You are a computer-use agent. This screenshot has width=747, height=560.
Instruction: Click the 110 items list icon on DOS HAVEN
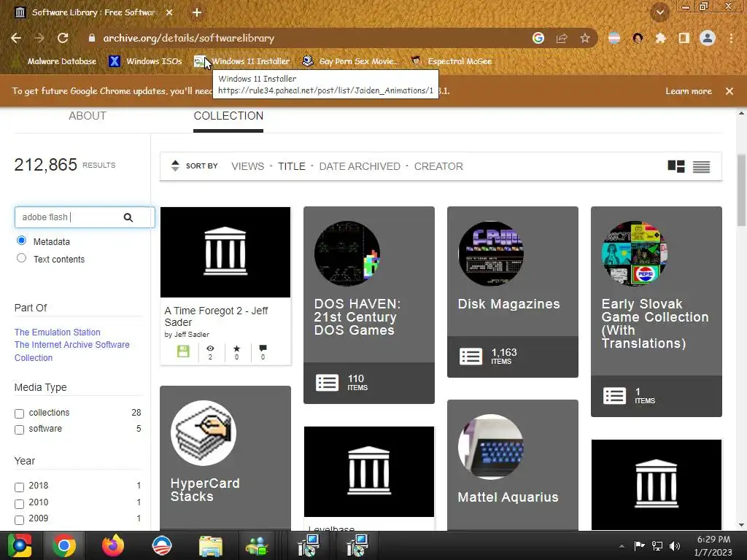(x=328, y=382)
